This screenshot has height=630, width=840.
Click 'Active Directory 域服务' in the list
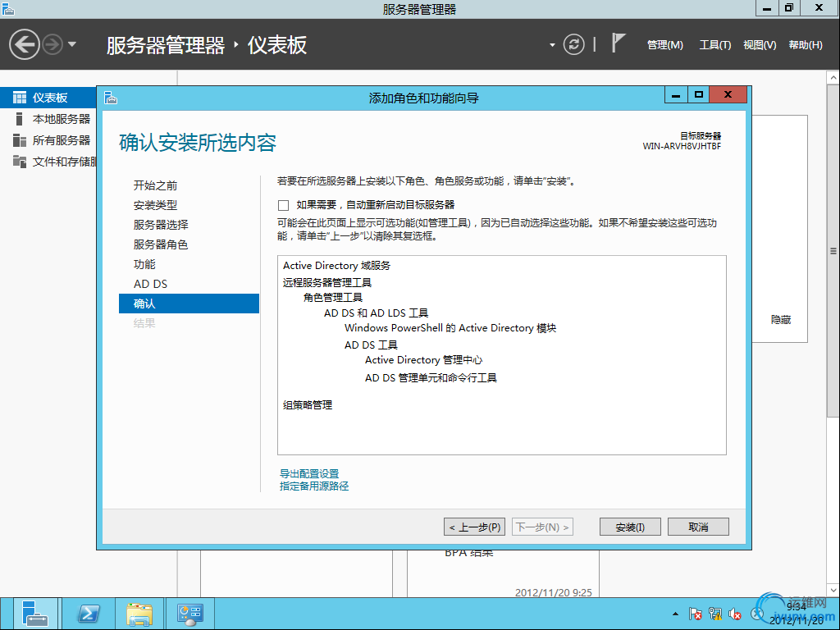336,266
